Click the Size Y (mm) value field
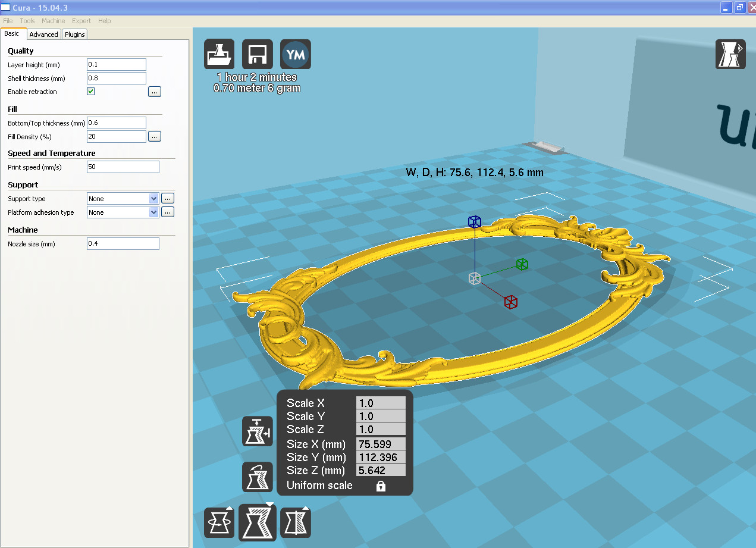 (381, 457)
